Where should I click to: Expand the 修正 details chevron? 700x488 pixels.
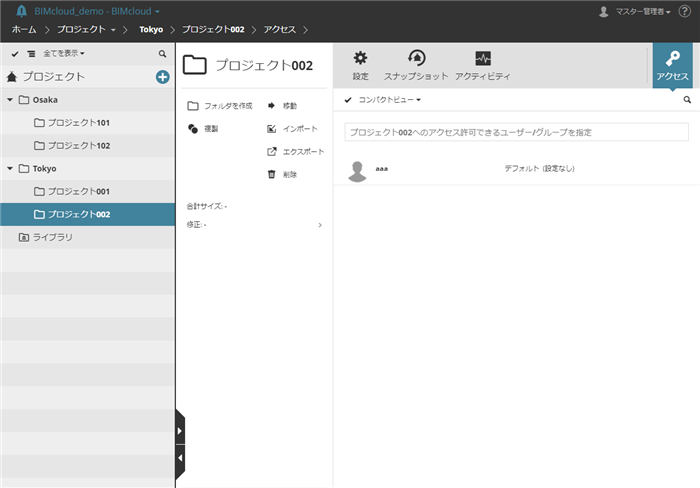coord(320,225)
